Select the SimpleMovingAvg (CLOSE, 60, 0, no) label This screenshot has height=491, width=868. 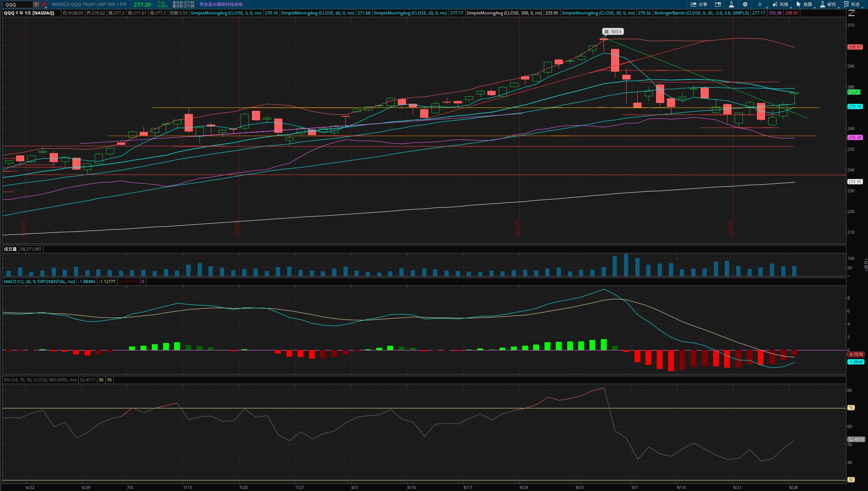pyautogui.click(x=318, y=13)
